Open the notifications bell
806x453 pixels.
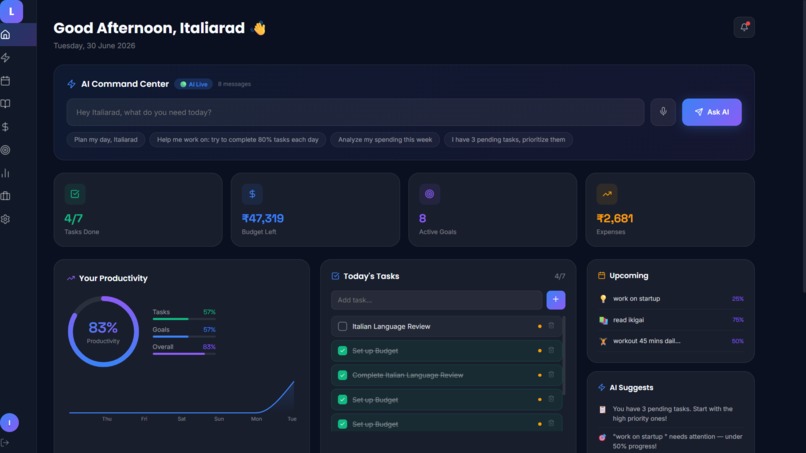(x=744, y=27)
